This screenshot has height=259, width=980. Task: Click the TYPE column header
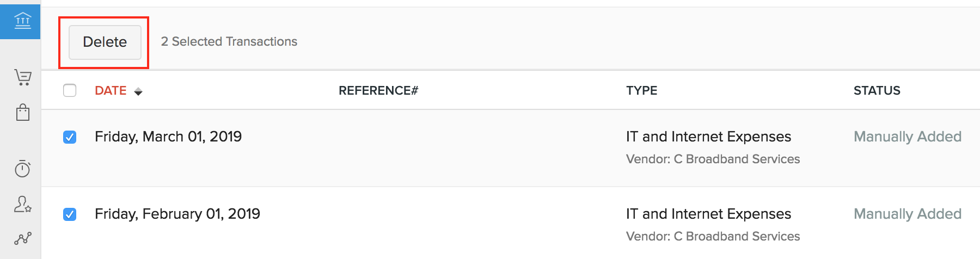tap(641, 90)
